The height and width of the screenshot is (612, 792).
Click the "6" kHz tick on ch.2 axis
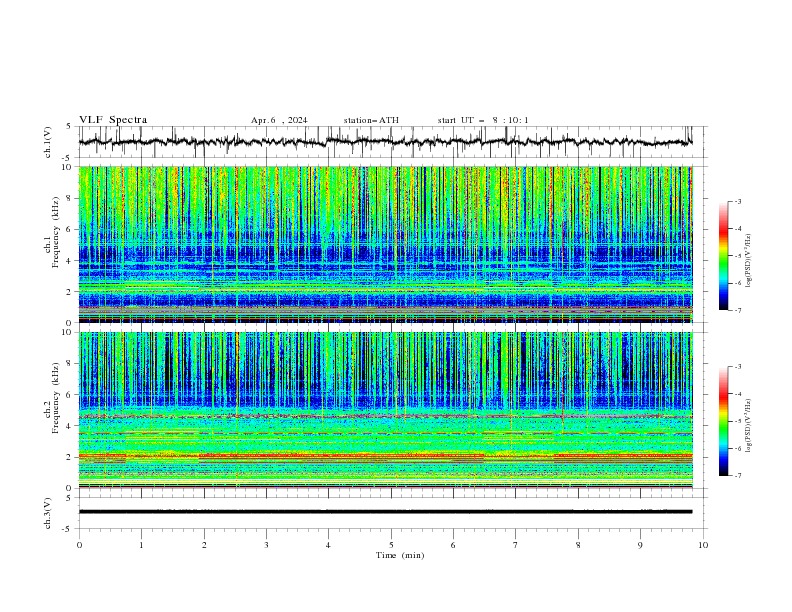point(70,395)
